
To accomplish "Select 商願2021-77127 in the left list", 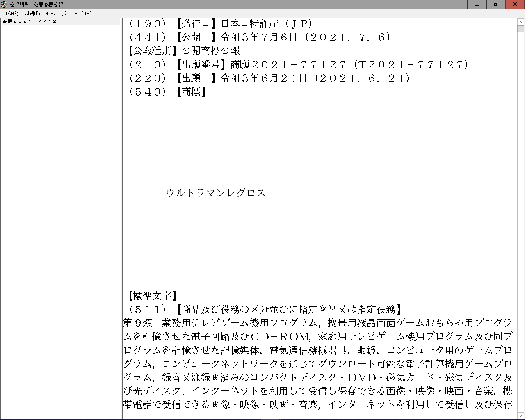I will pyautogui.click(x=32, y=21).
